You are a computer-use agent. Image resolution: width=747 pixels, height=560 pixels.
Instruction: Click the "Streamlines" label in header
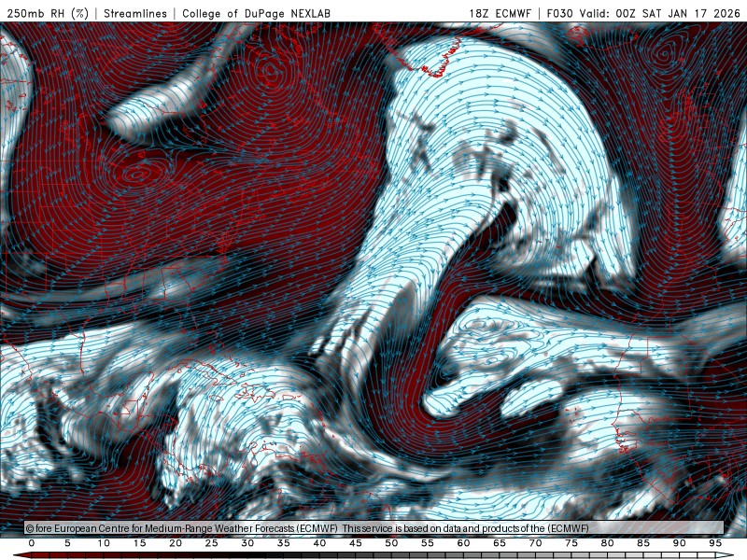pyautogui.click(x=135, y=13)
